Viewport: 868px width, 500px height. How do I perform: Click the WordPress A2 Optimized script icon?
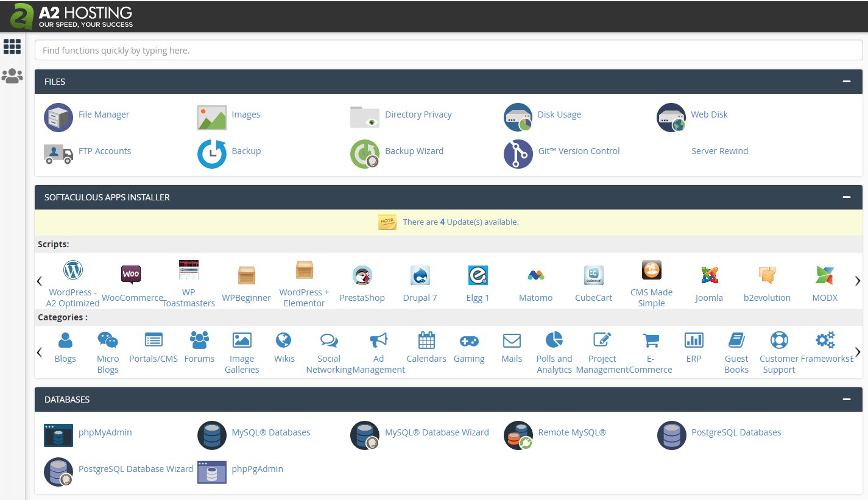pos(73,269)
